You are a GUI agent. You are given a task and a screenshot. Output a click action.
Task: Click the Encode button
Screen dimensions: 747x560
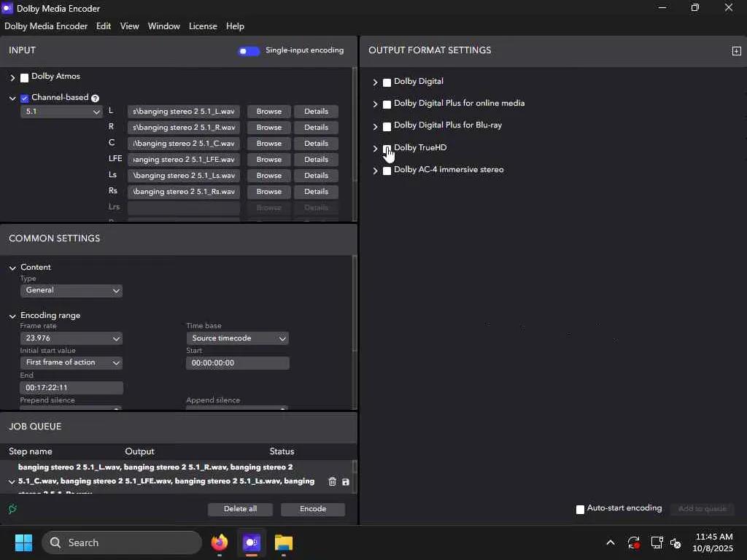[313, 509]
